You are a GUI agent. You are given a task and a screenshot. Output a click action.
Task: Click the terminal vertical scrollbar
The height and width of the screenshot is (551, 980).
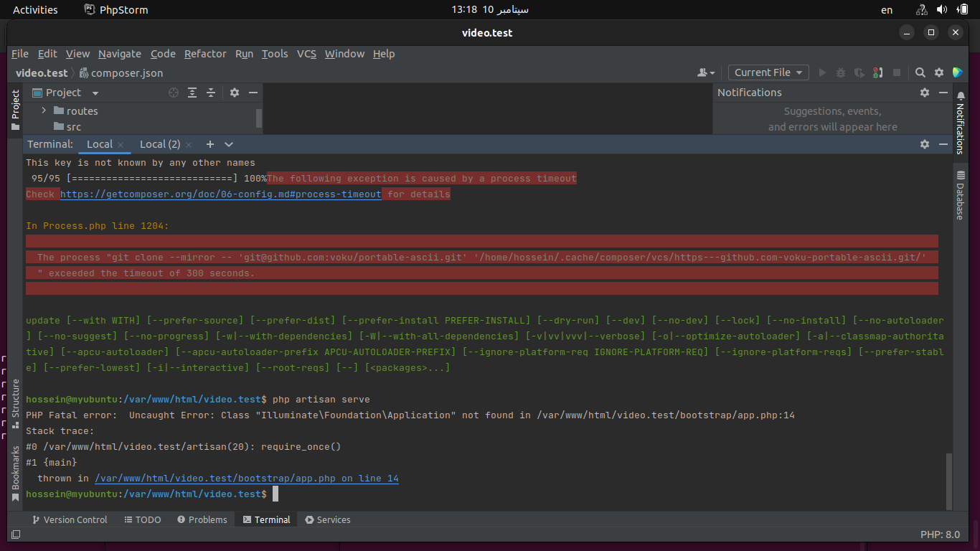point(951,480)
